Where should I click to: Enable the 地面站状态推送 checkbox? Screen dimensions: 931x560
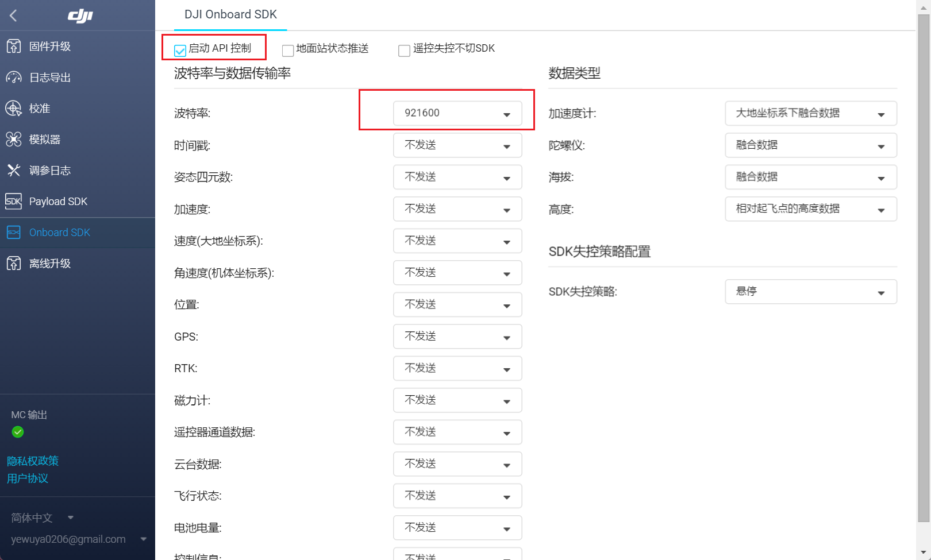point(288,51)
